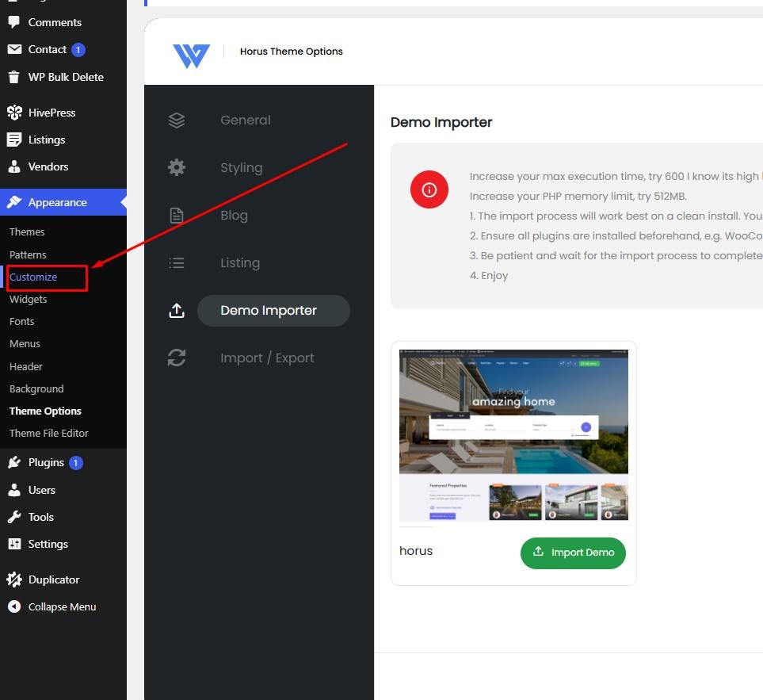Click the HivePress sidebar icon

14,113
